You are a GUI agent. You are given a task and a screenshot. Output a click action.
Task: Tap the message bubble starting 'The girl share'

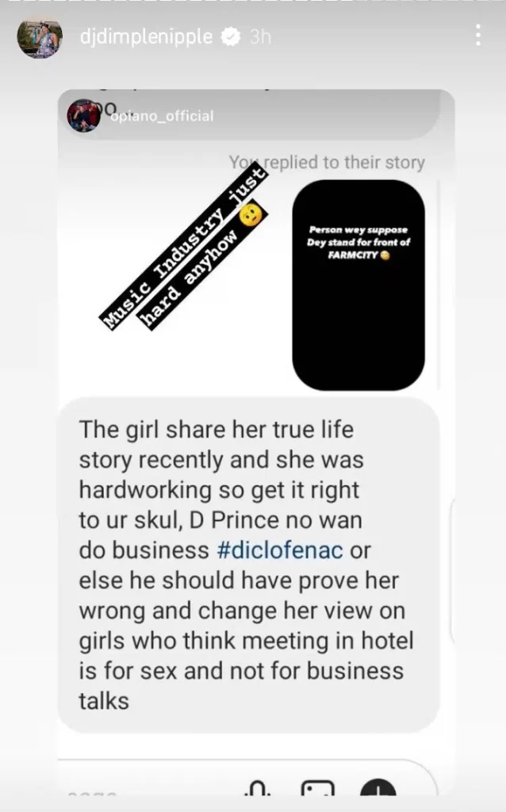pos(248,565)
